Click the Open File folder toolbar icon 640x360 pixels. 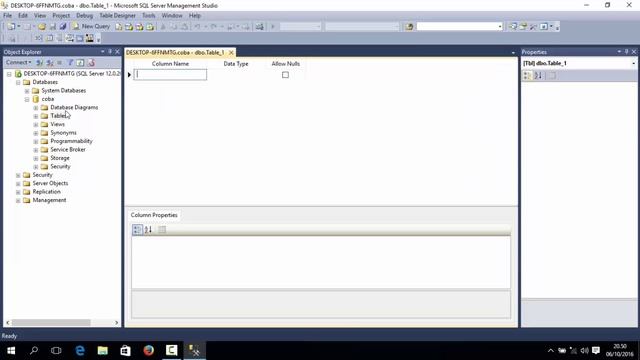42,27
